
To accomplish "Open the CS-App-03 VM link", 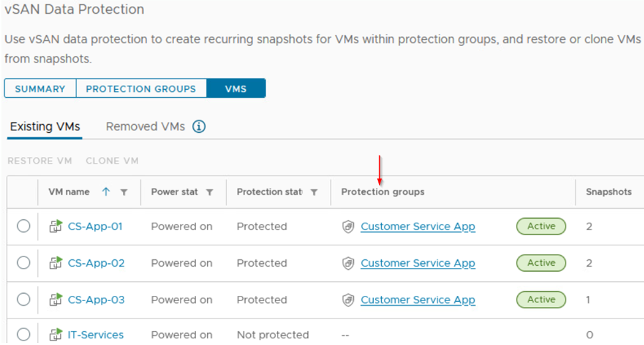I will [96, 300].
